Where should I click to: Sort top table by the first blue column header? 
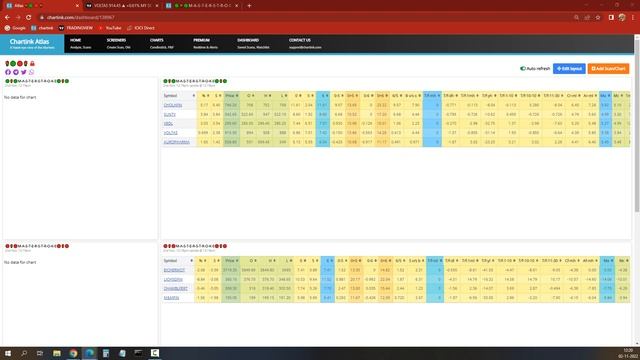coord(323,96)
